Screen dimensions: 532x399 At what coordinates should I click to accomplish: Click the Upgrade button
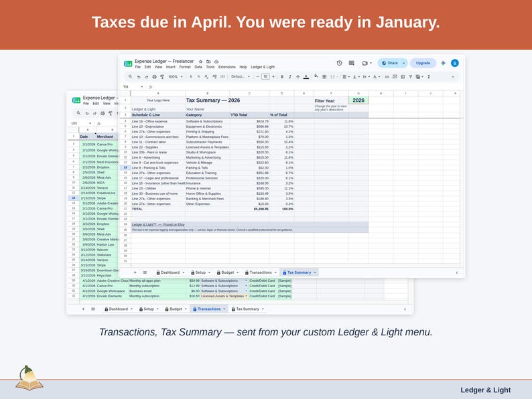coord(423,63)
